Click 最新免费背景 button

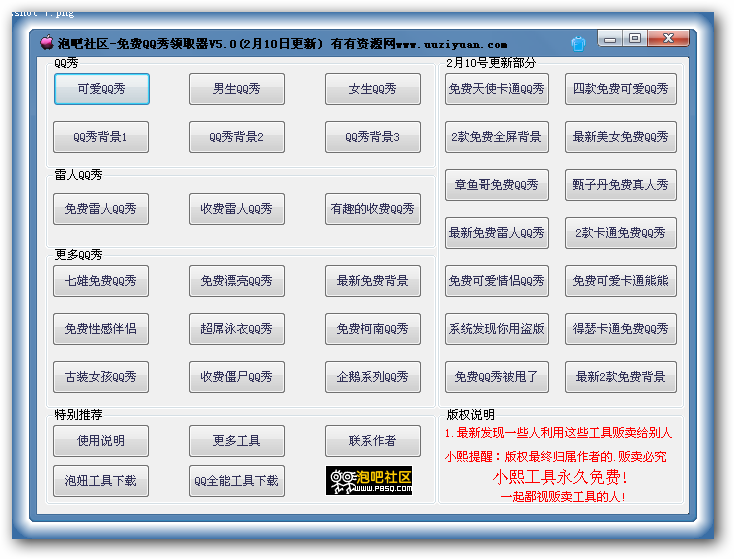click(373, 281)
